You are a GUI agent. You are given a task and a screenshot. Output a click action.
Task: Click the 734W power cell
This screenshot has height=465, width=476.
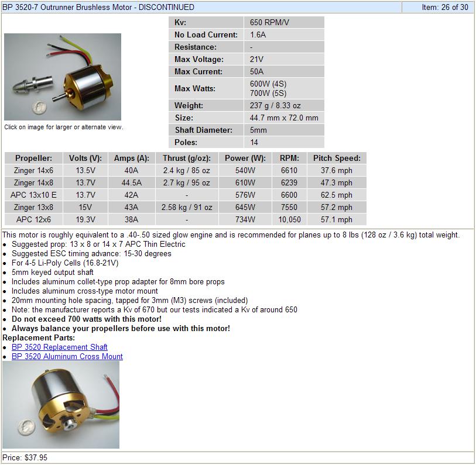245,219
